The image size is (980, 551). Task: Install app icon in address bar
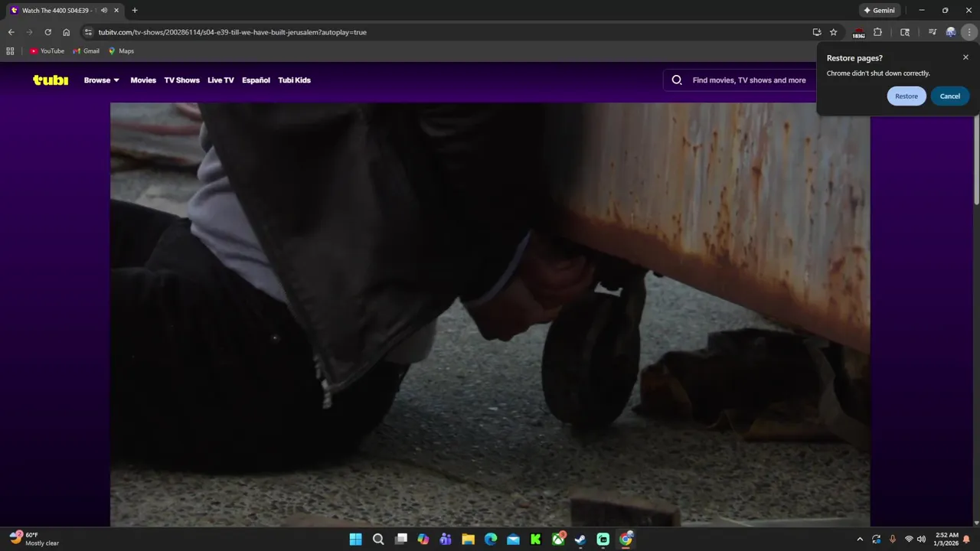[817, 32]
